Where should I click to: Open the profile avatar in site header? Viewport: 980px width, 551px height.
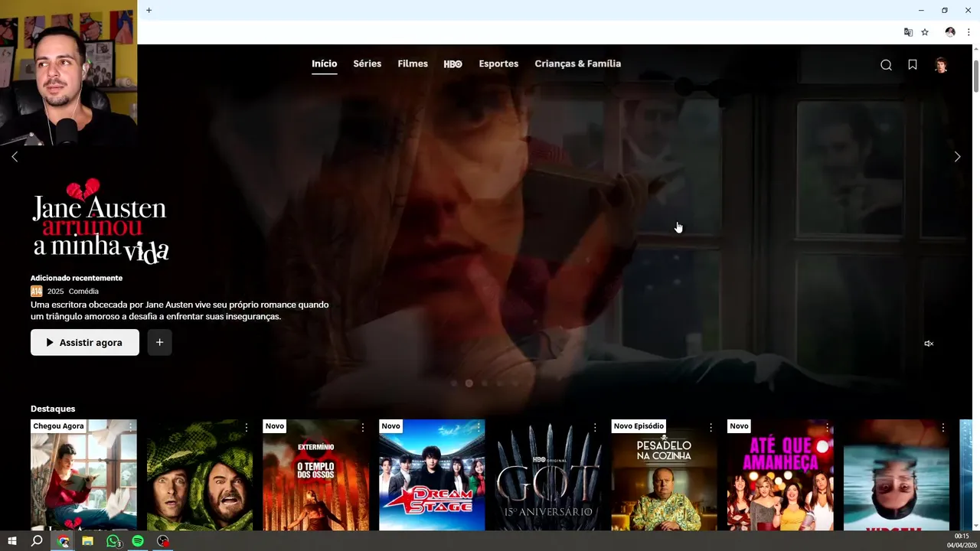(x=941, y=65)
